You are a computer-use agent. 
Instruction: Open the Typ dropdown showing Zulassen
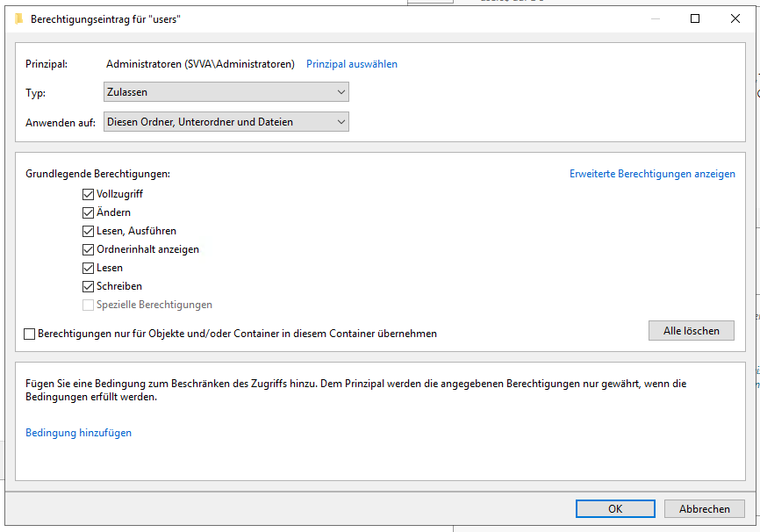226,92
